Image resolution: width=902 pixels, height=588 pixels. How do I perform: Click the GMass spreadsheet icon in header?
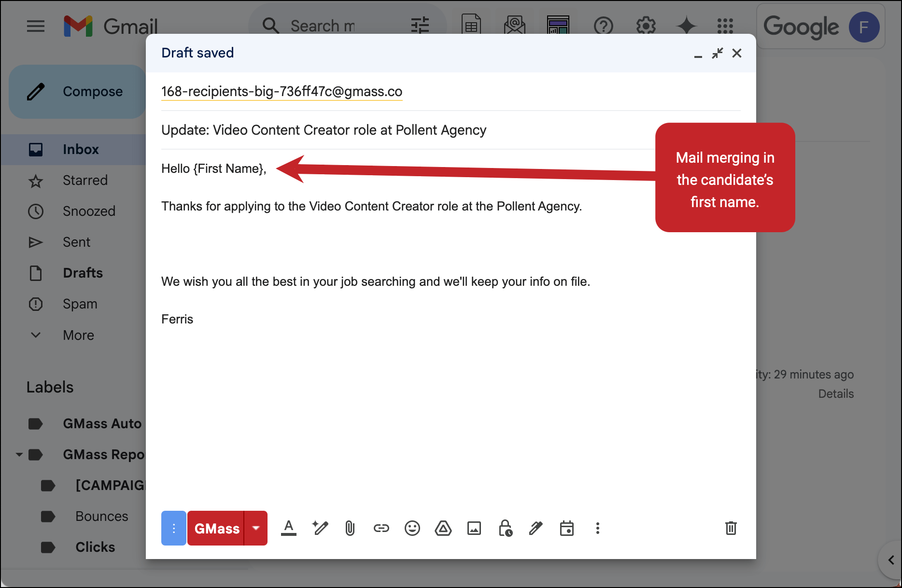tap(471, 25)
